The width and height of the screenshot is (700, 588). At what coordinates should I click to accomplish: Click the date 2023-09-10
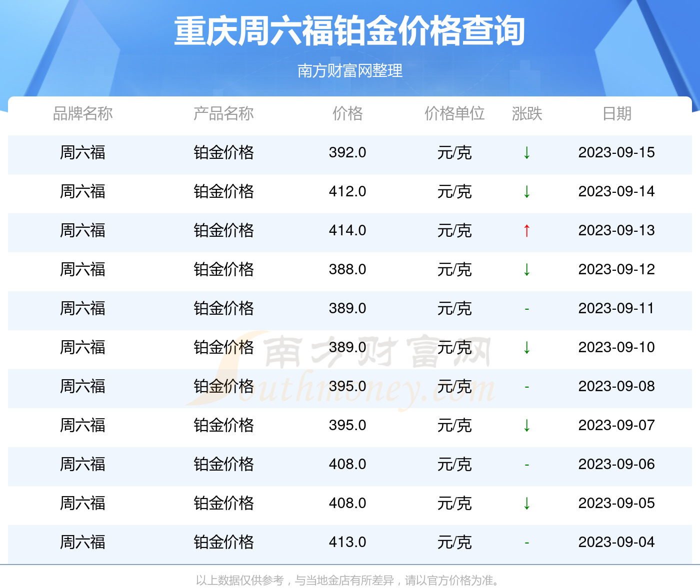(616, 347)
